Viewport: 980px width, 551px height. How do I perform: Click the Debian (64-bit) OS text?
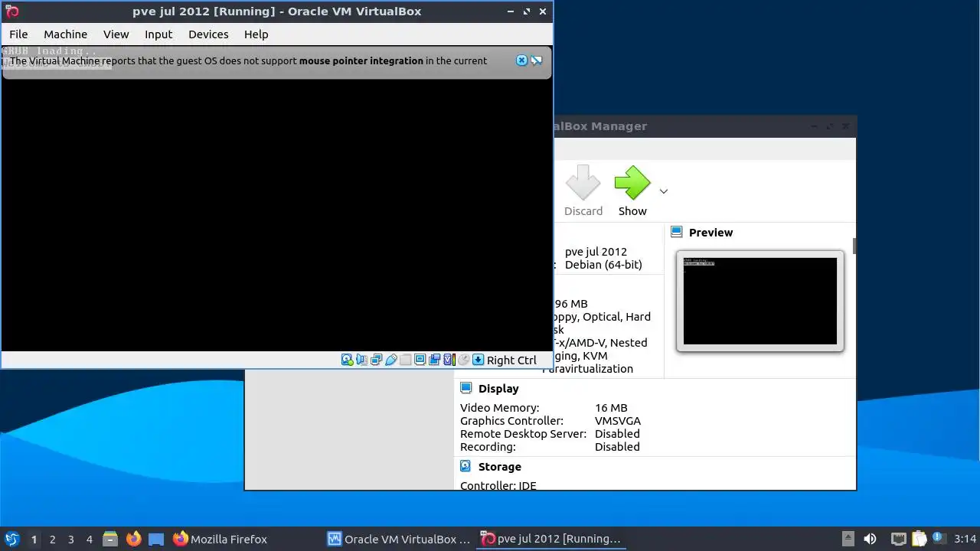[603, 265]
